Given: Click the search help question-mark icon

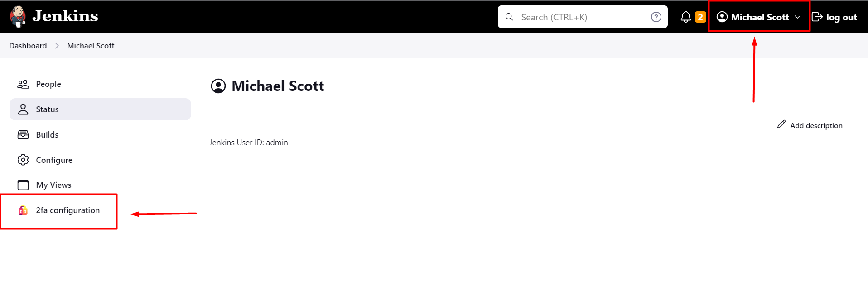Looking at the screenshot, I should pyautogui.click(x=656, y=17).
